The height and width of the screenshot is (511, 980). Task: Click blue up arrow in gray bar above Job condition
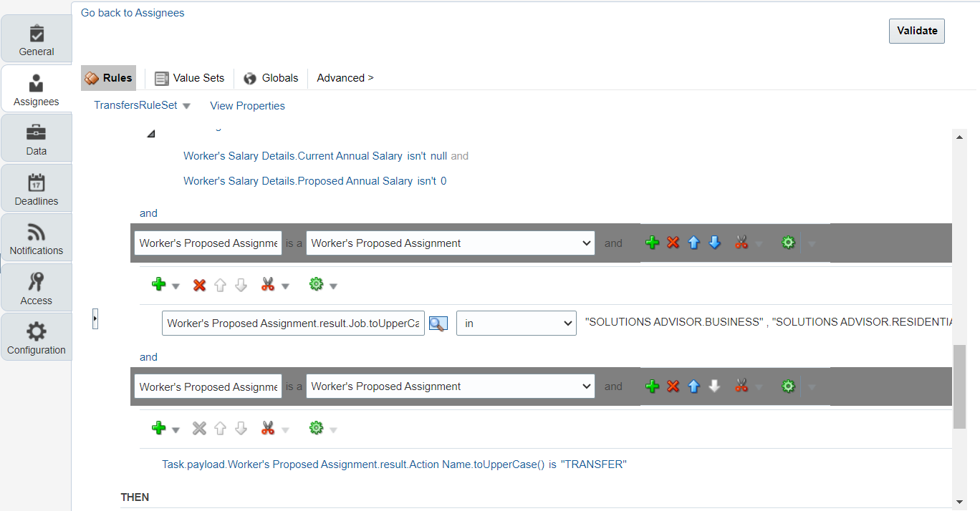[x=693, y=243]
